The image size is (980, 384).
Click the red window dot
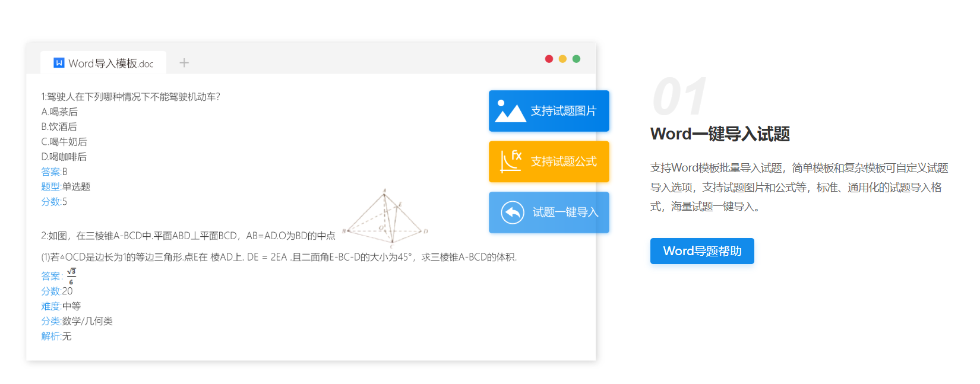pyautogui.click(x=549, y=59)
